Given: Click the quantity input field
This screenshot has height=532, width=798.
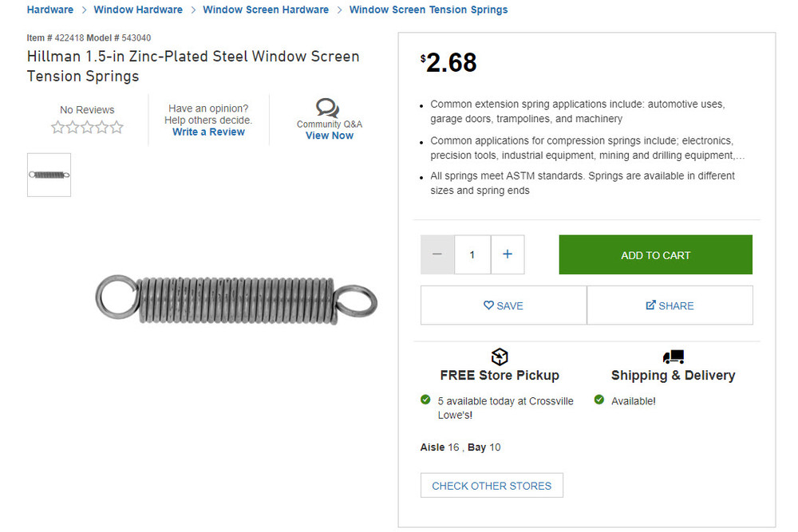Looking at the screenshot, I should coord(472,254).
